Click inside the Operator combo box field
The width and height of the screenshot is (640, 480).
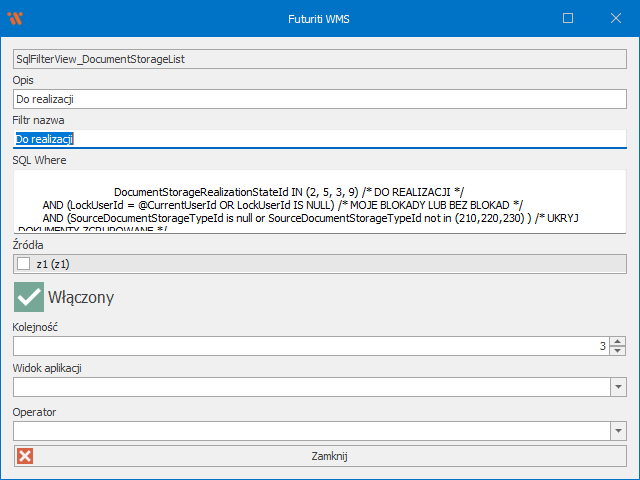(x=310, y=431)
